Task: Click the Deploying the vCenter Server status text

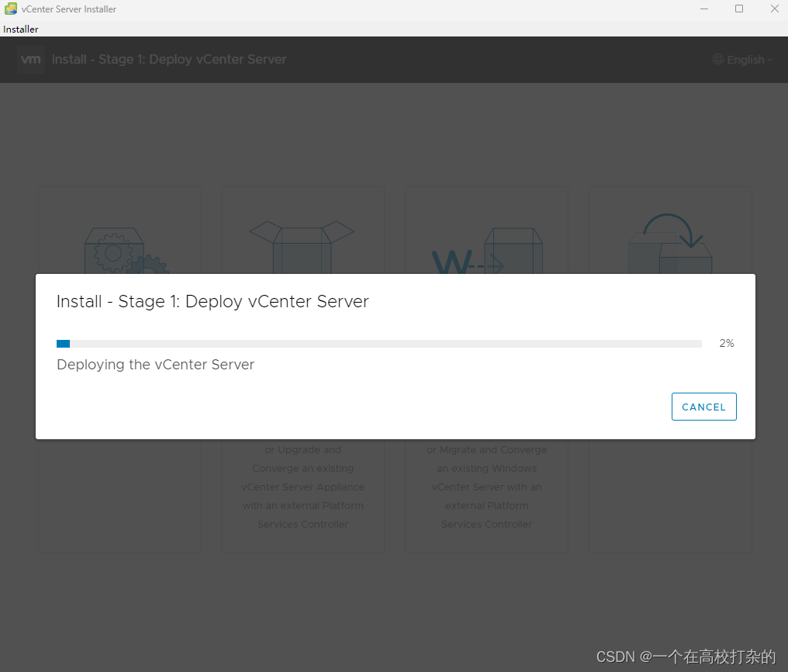Action: click(x=156, y=365)
